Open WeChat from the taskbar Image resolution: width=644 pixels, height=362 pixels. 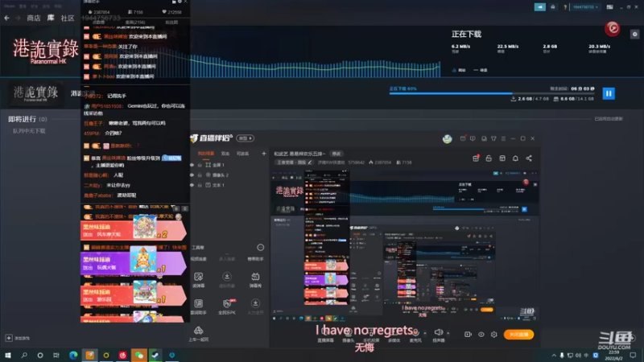[138, 355]
